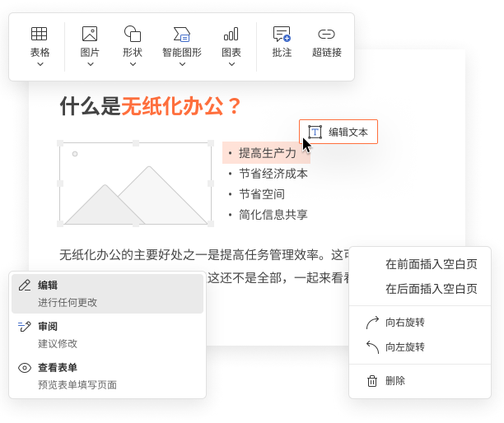Click the Chart (图表) bar icon
Screen dimensions: 504x423
click(x=231, y=34)
